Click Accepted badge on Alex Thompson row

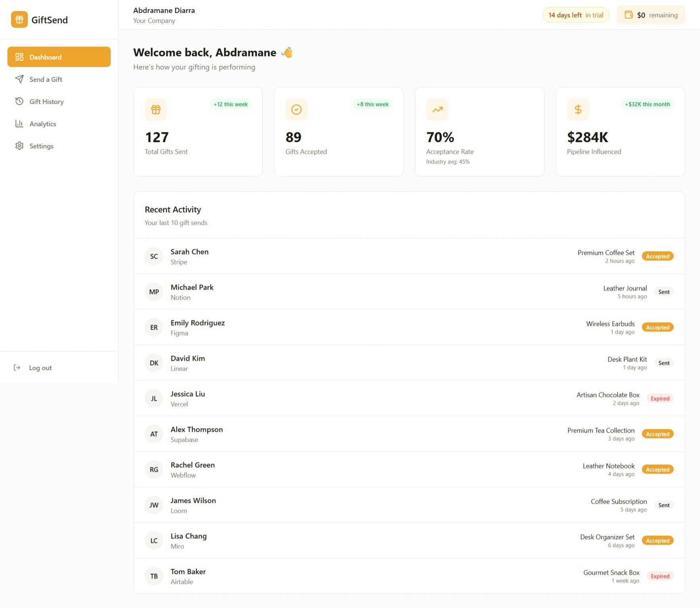pos(658,434)
